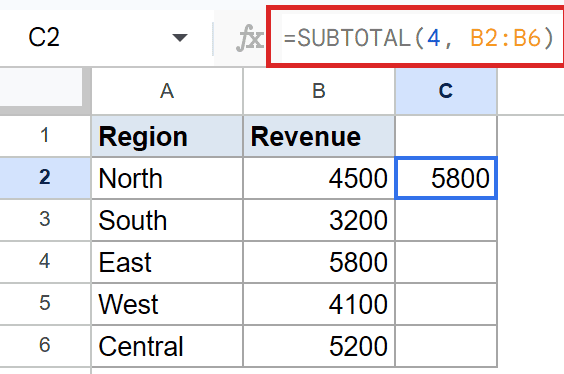Select column C header
564x374 pixels.
(446, 91)
